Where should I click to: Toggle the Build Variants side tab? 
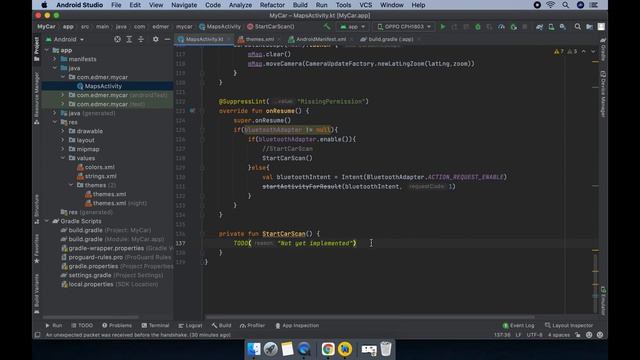36,293
